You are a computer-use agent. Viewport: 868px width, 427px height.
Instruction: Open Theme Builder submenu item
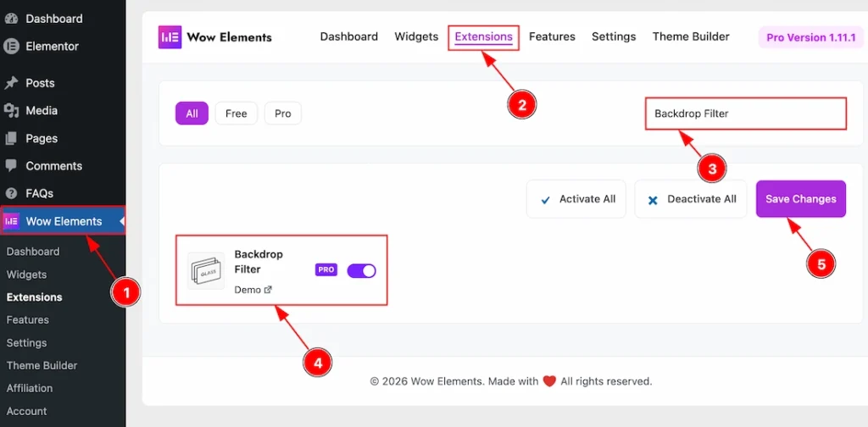42,366
